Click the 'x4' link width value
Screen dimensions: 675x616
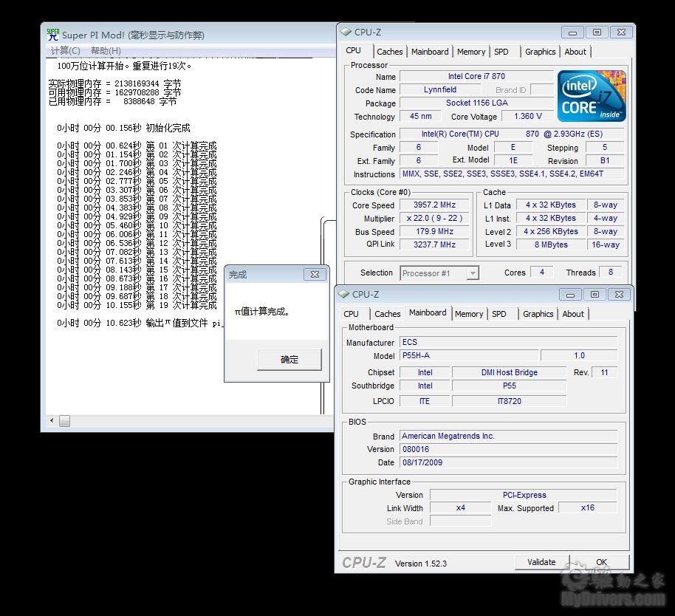[x=461, y=508]
